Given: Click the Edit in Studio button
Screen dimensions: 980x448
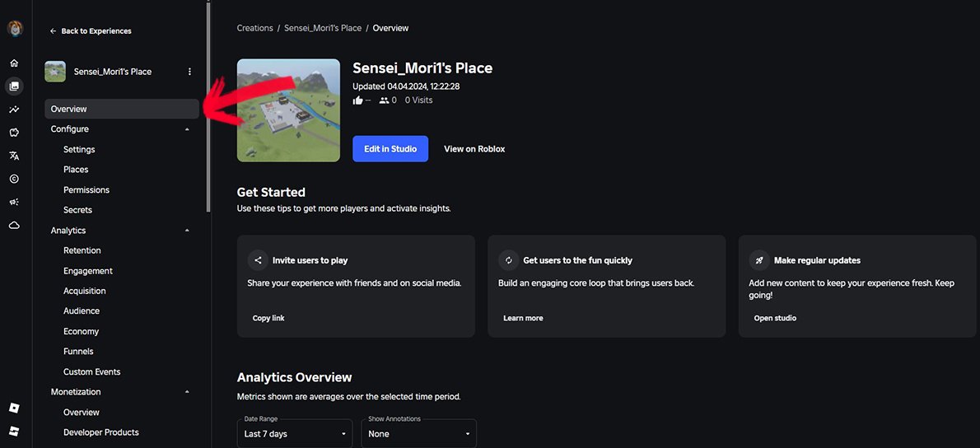Looking at the screenshot, I should click(x=390, y=149).
